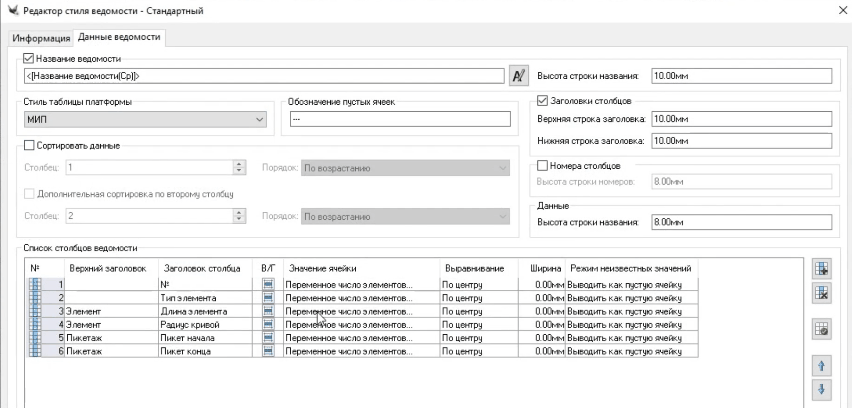Click the text style button beside the title field
The width and height of the screenshot is (852, 408).
[518, 75]
